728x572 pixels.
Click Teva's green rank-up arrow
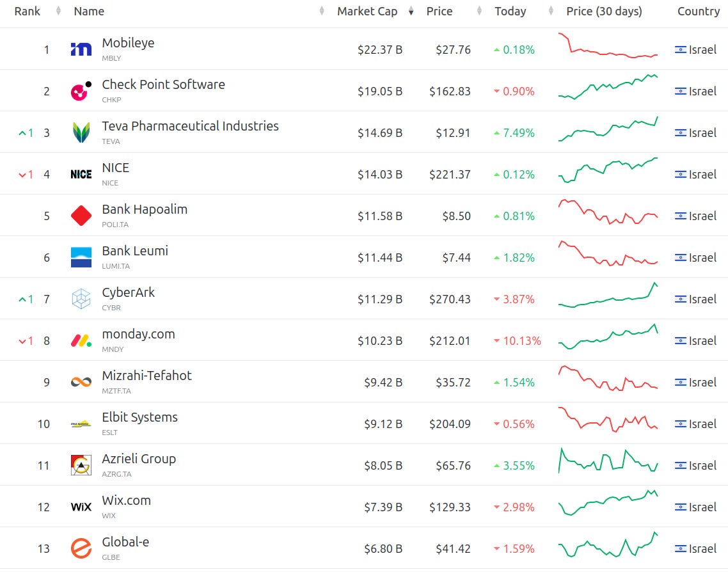(22, 133)
